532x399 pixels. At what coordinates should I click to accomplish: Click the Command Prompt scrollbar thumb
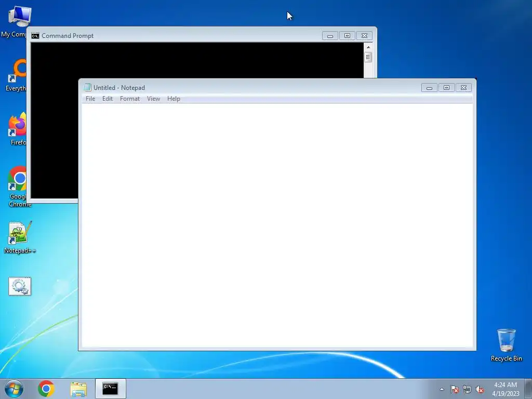pos(368,57)
